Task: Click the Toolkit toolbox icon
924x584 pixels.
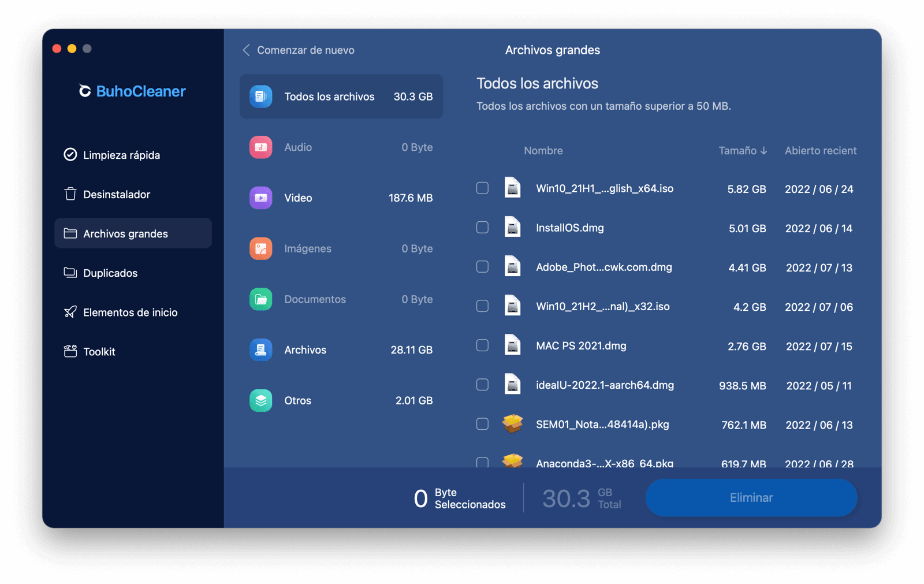Action: [70, 351]
